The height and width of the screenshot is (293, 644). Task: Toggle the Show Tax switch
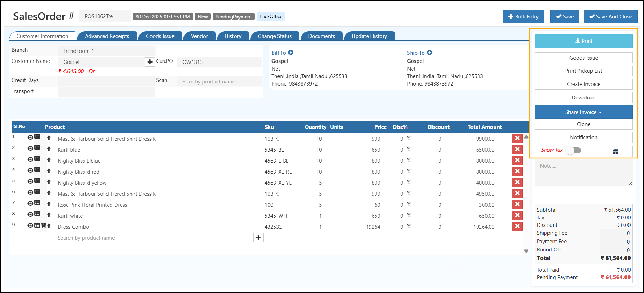(x=573, y=150)
